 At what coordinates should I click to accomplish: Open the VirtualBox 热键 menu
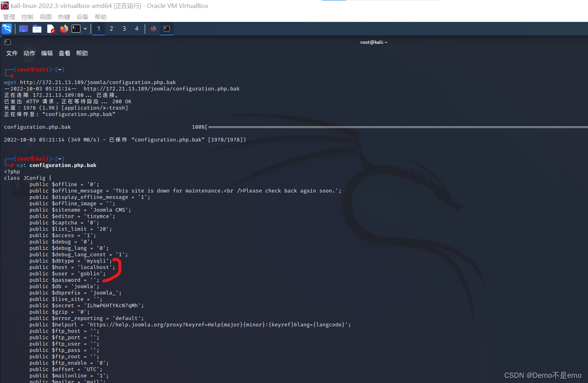click(x=64, y=17)
